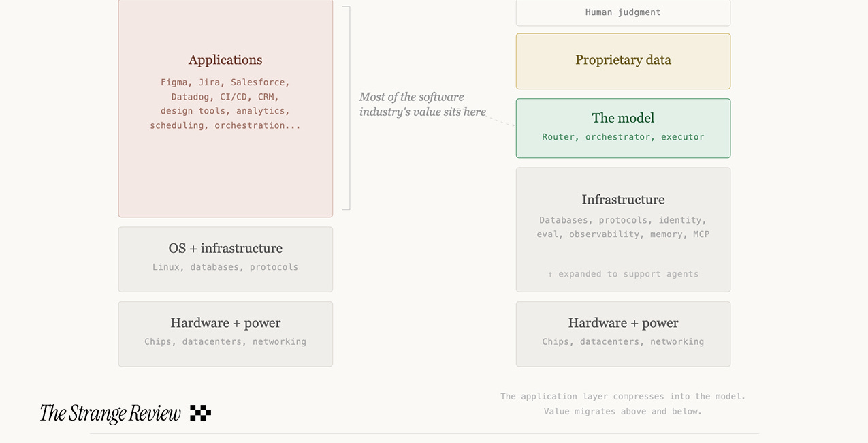Click the Human judgment box

(623, 12)
